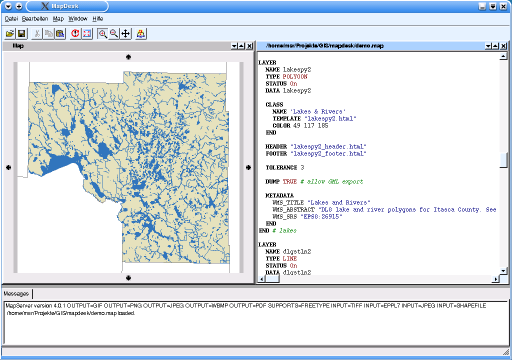
Task: Click the METADATA keyword line
Action: [x=279, y=195]
